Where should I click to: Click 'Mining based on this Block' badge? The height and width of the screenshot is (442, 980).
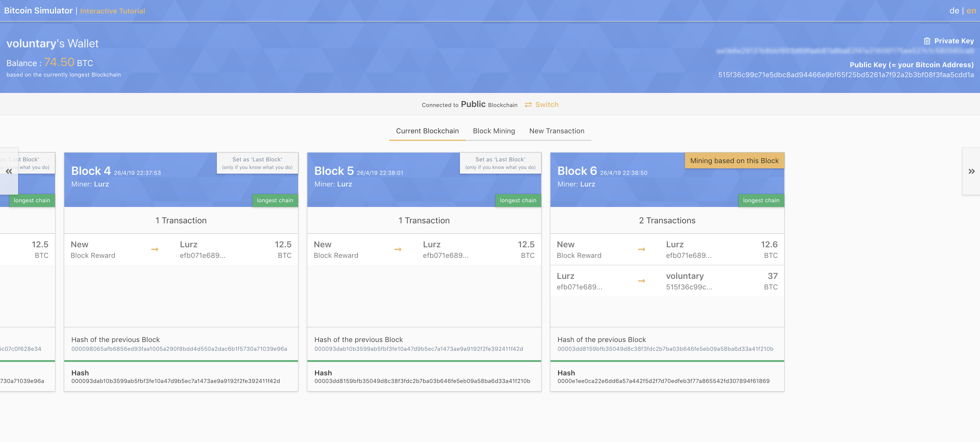click(734, 161)
